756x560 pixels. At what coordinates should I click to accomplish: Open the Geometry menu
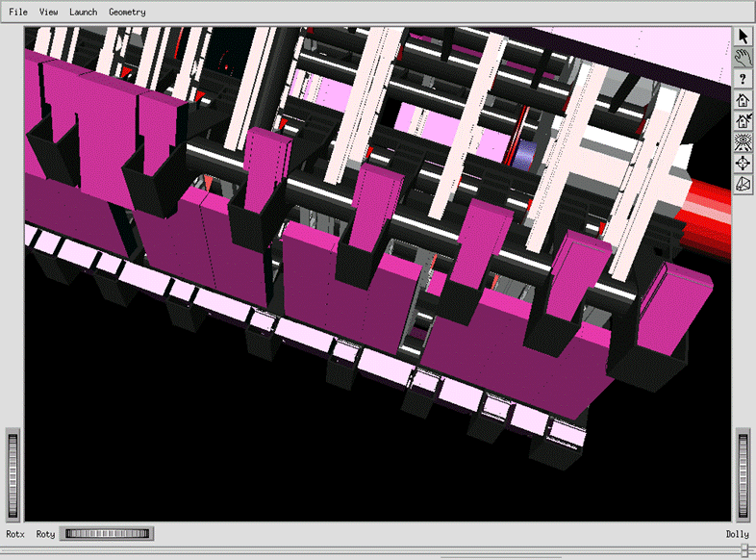tap(127, 13)
